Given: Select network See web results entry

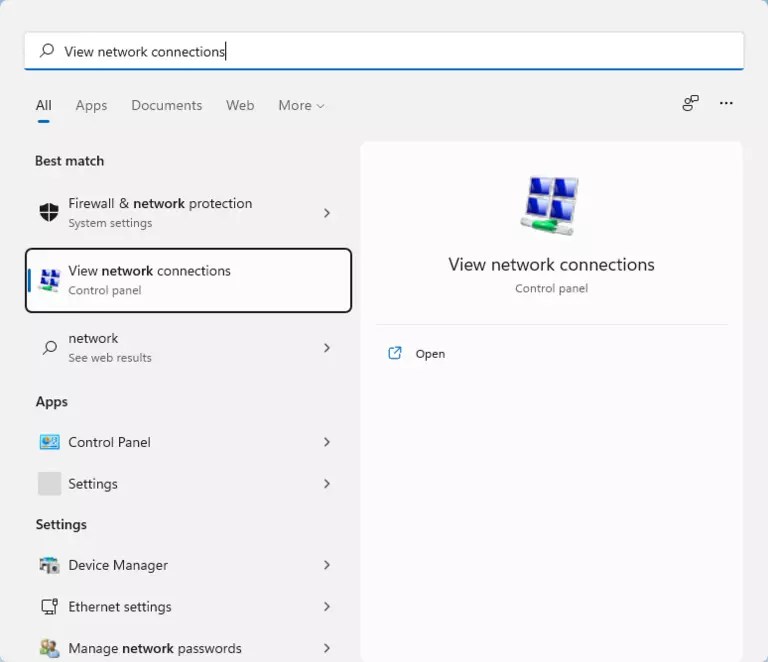Looking at the screenshot, I should coord(188,348).
